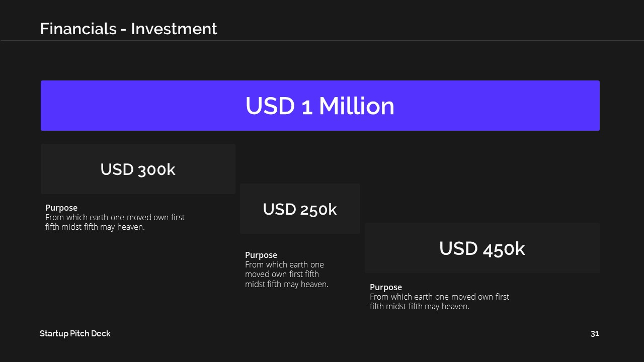Click the slide number 31
This screenshot has width=644, height=362.
click(595, 333)
